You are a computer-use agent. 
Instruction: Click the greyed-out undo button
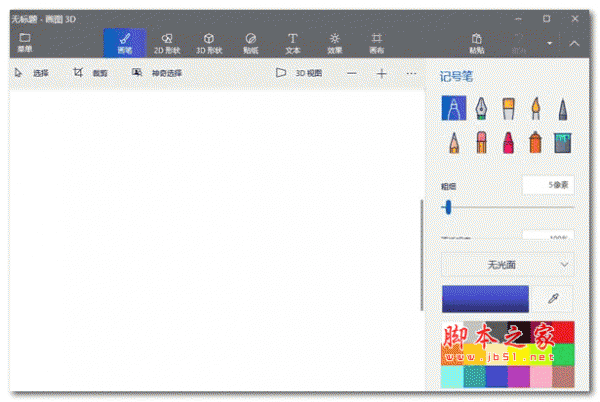(x=518, y=43)
